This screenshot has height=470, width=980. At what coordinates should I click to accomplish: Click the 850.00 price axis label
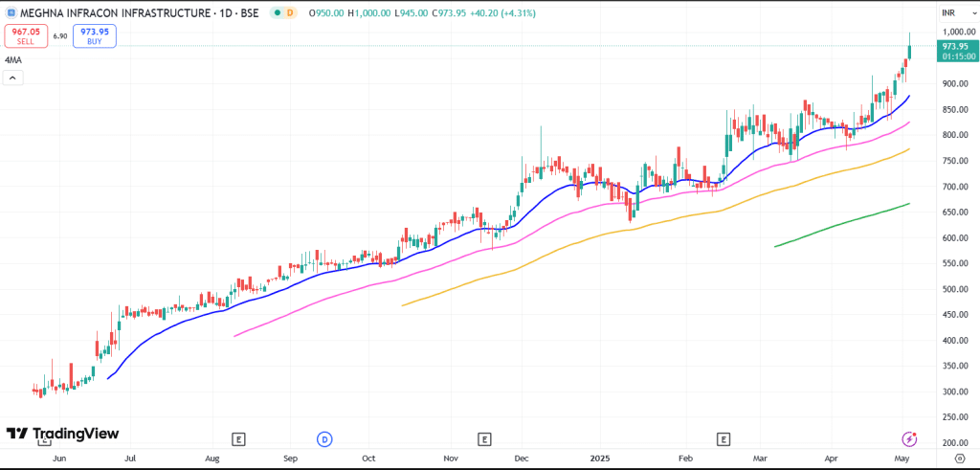click(x=954, y=110)
